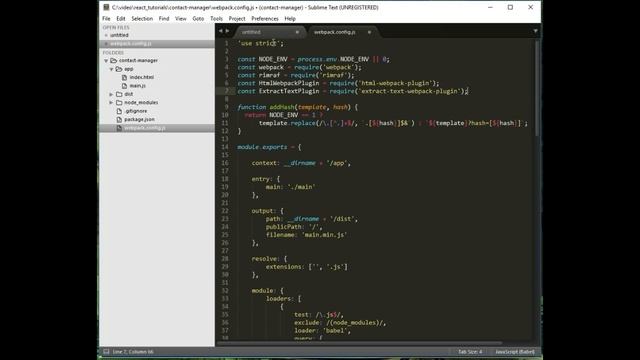Place cursor on 'use strict' line

260,43
